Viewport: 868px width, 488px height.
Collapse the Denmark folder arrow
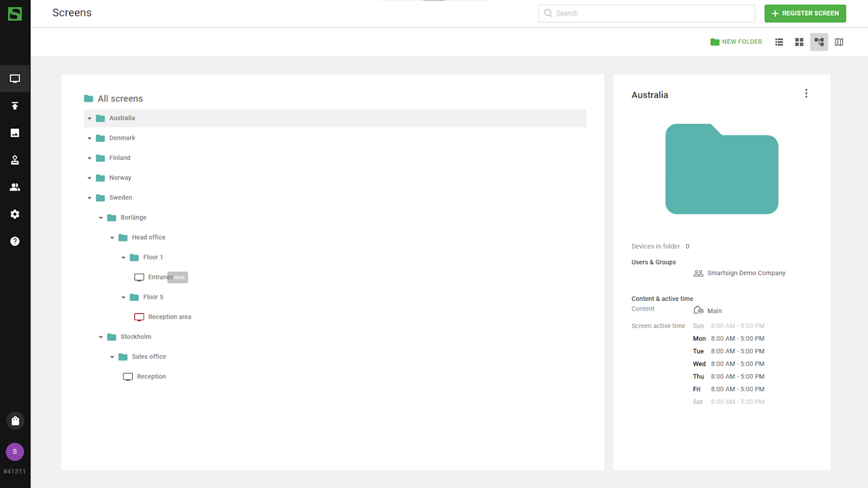coord(90,138)
